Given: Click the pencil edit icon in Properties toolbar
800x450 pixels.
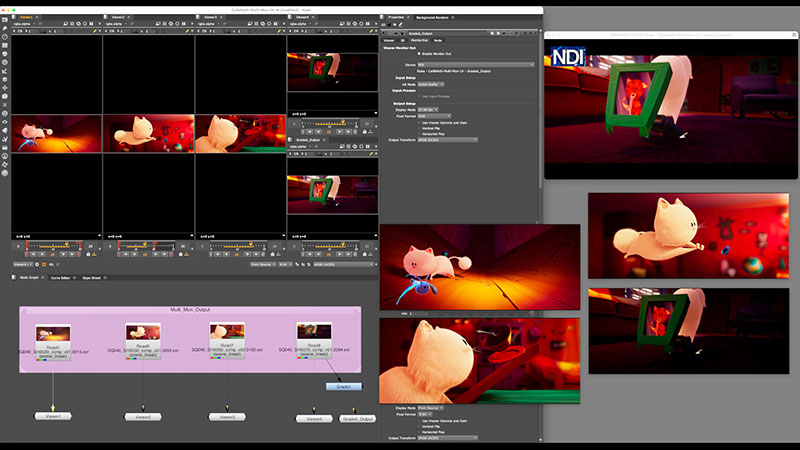Looking at the screenshot, I should [x=401, y=24].
